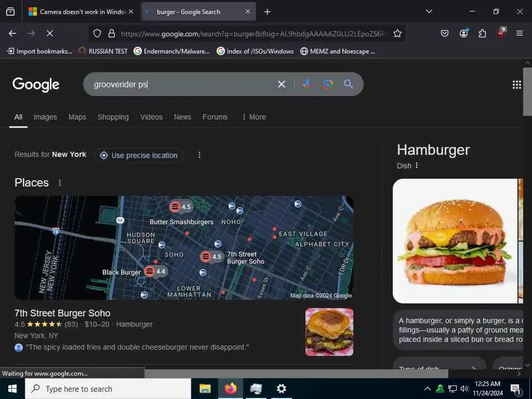Expand the More search filters menu
This screenshot has height=399, width=532.
tap(254, 117)
